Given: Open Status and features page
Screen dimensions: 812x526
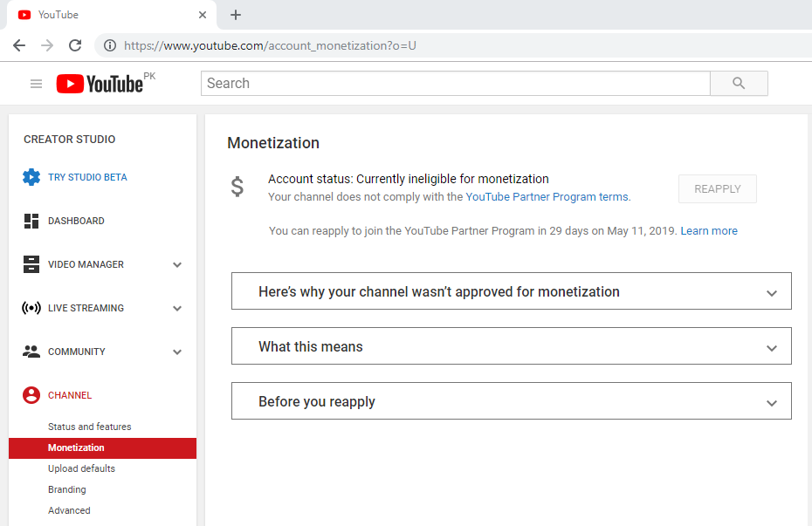Looking at the screenshot, I should 90,427.
